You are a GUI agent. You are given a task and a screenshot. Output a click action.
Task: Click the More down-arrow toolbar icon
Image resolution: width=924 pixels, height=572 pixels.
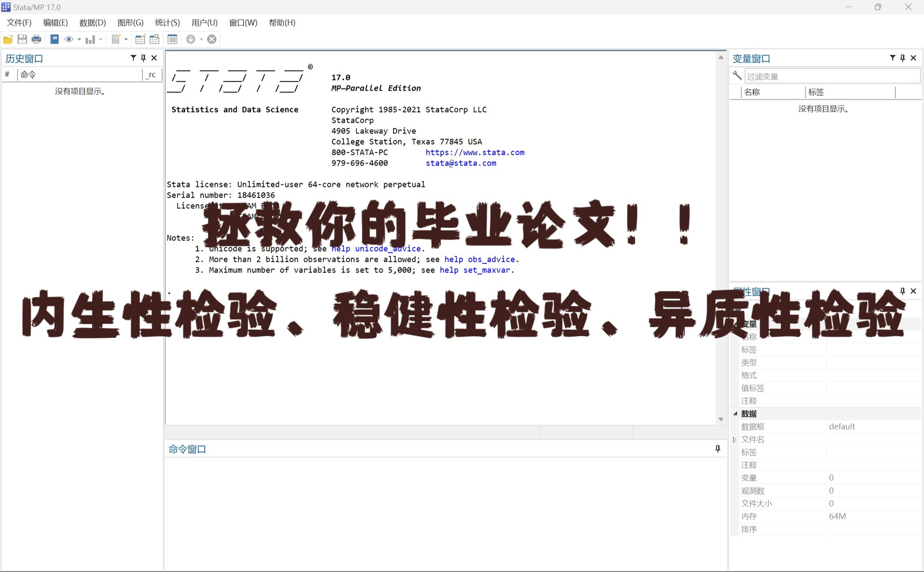pos(191,39)
